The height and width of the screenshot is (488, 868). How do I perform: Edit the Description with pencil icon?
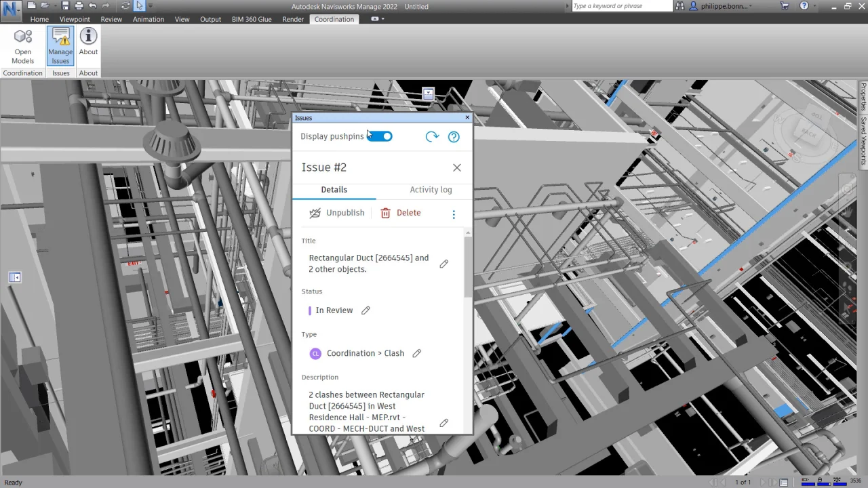click(444, 423)
